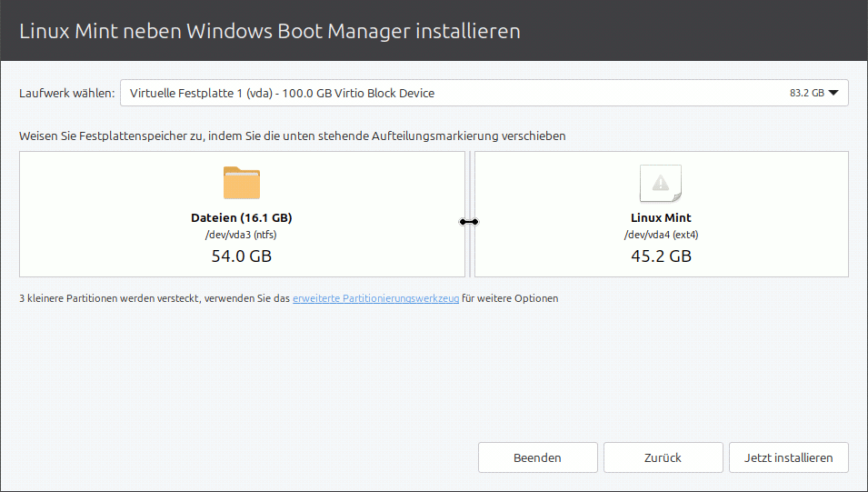Click the 83.2 GB value in the dropdown
Image resolution: width=868 pixels, height=492 pixels.
[806, 93]
